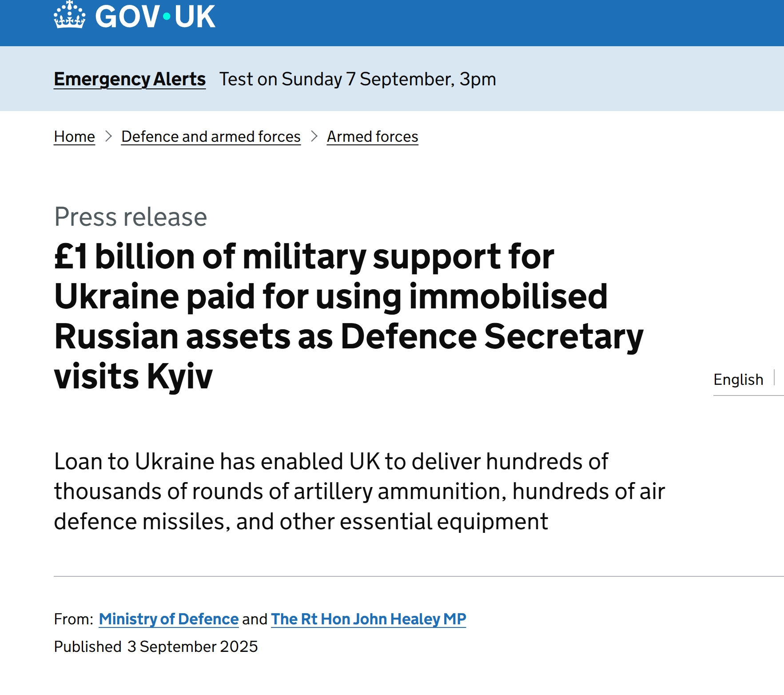Go to Home breadcrumb
Viewport: 784px width, 695px height.
[74, 136]
